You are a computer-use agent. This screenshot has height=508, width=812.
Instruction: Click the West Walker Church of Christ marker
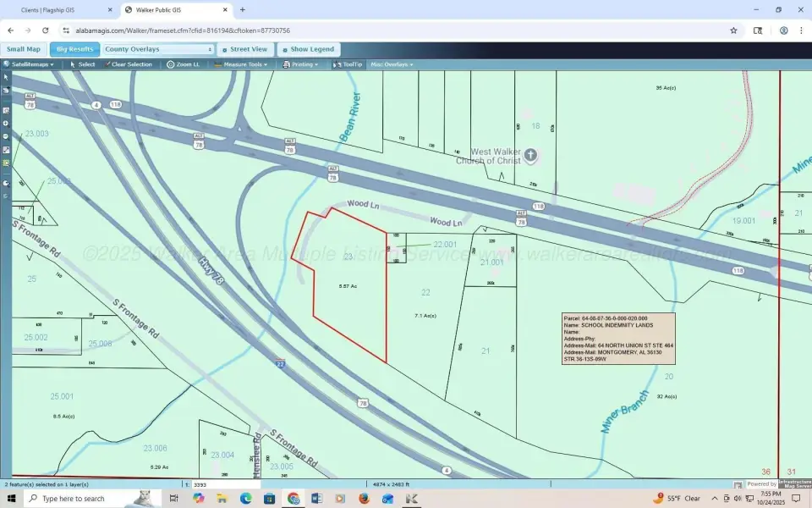(530, 155)
